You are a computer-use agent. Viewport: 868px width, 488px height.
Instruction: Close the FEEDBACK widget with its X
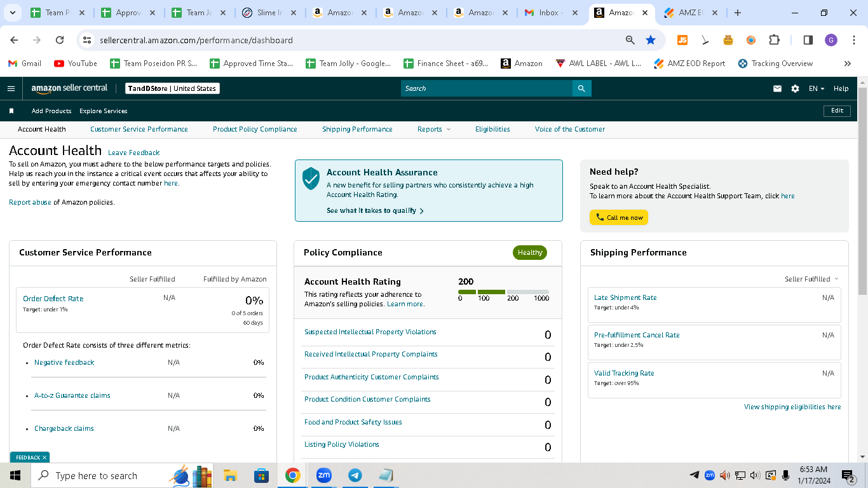44,457
